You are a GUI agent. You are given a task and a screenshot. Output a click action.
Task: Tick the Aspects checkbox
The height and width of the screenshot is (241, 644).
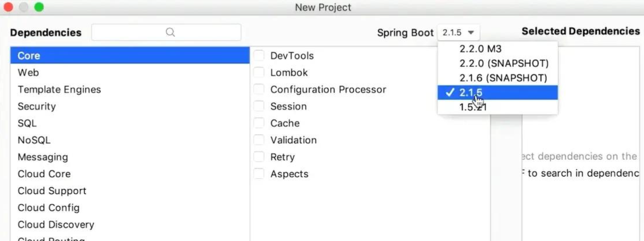coord(259,174)
